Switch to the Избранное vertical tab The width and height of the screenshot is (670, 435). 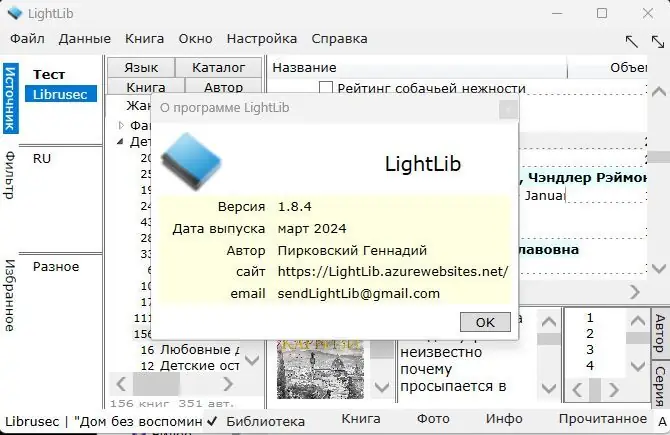(10, 296)
